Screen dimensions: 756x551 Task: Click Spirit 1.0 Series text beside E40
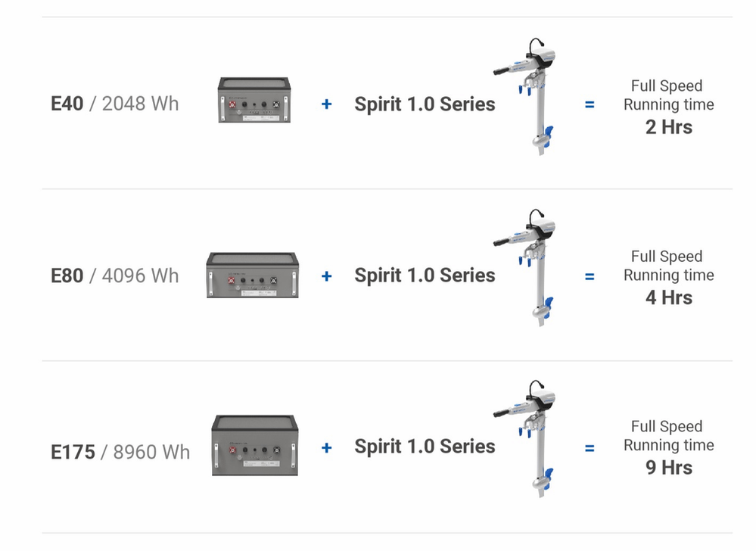[x=425, y=104]
